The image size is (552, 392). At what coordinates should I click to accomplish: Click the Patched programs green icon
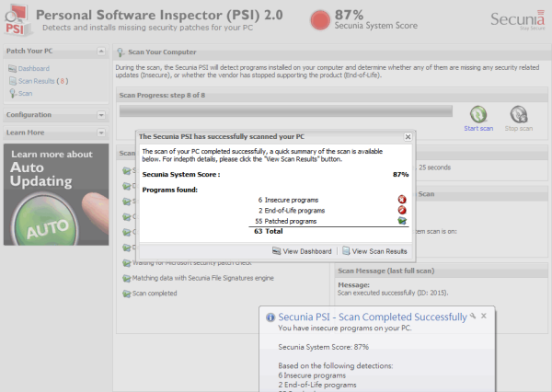pos(402,221)
